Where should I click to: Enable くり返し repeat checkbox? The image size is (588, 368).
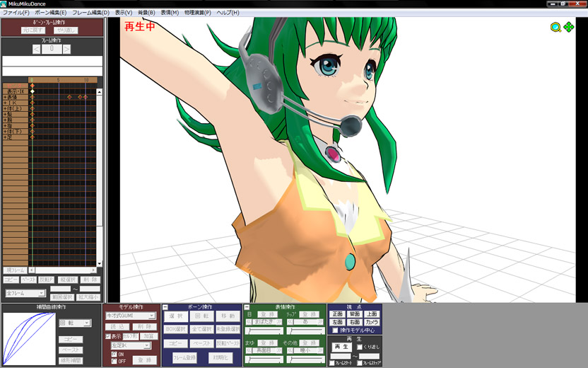pos(360,347)
